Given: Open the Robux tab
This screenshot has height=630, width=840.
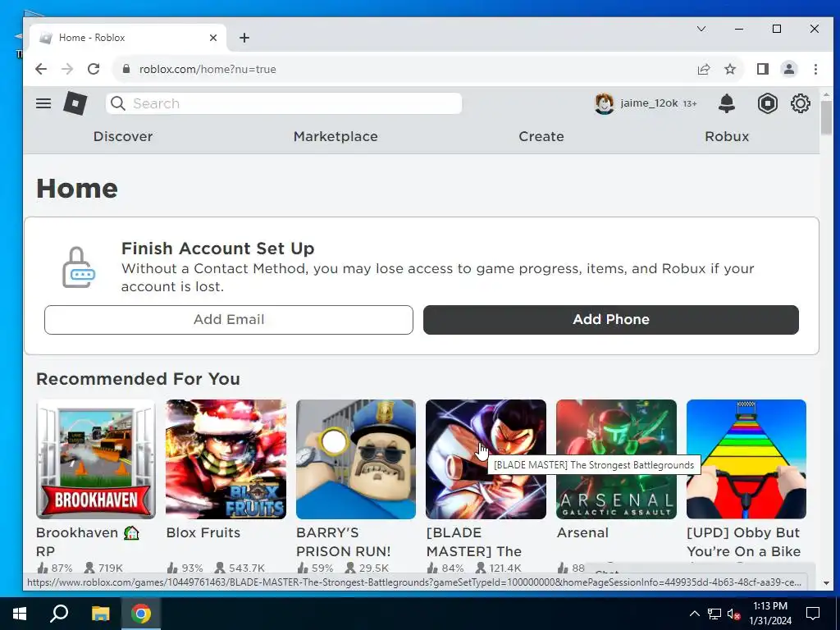Looking at the screenshot, I should point(727,137).
